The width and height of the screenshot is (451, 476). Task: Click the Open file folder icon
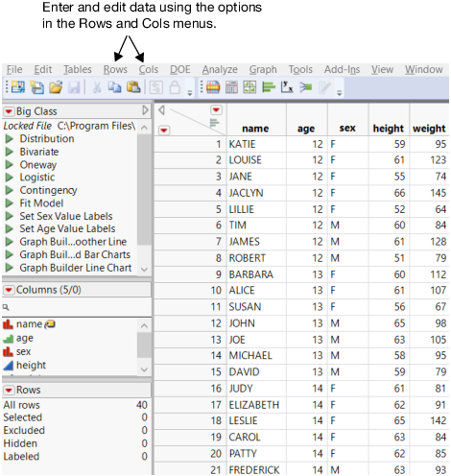coord(56,87)
